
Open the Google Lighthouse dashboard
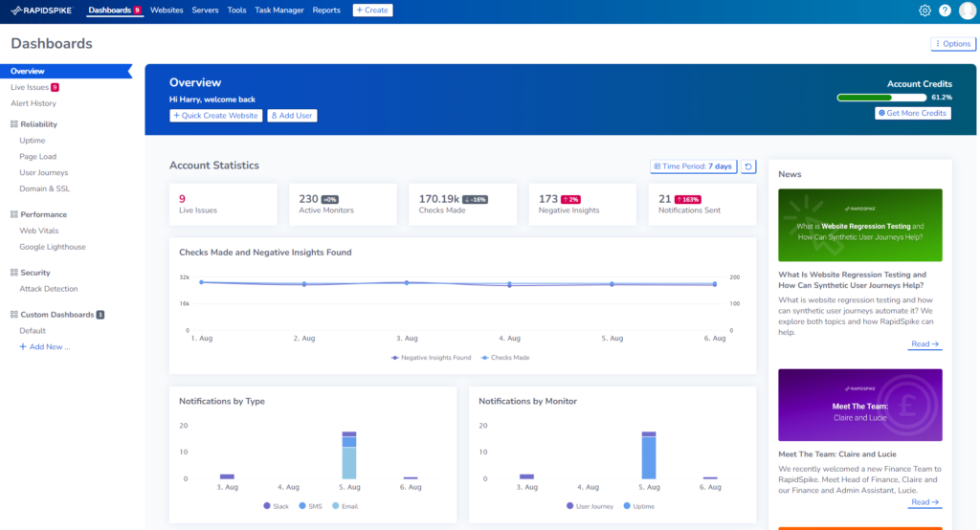(53, 247)
